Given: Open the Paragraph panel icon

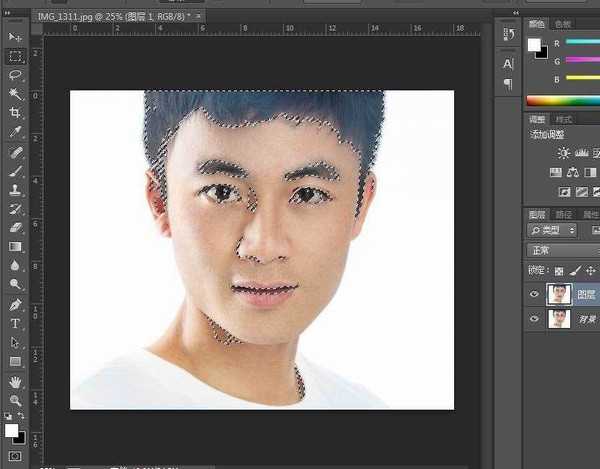Looking at the screenshot, I should pyautogui.click(x=508, y=84).
